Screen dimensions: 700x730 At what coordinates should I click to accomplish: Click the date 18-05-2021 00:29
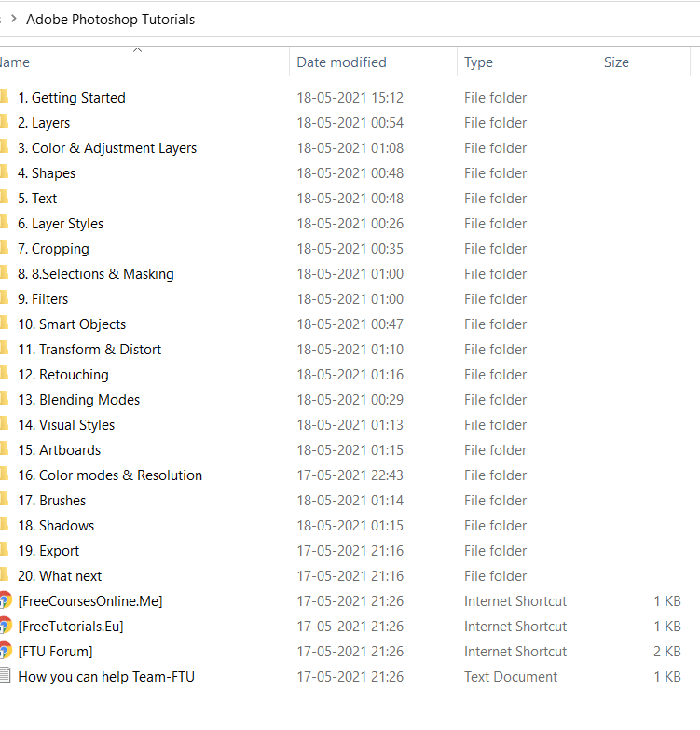(350, 399)
